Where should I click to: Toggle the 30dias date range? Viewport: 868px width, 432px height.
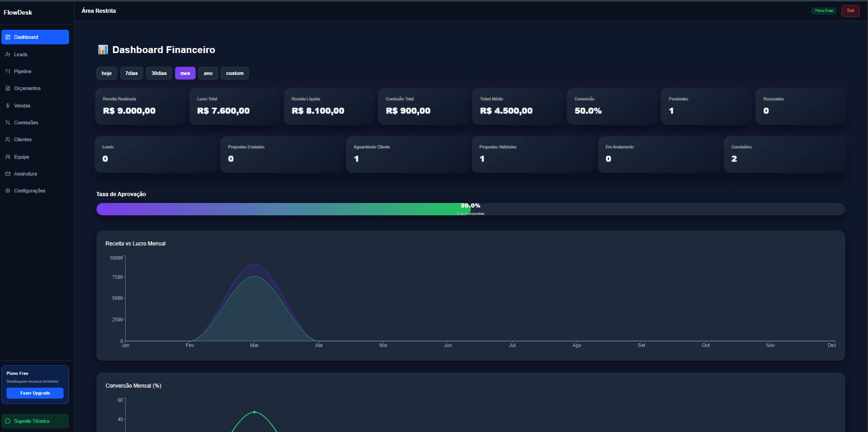159,73
